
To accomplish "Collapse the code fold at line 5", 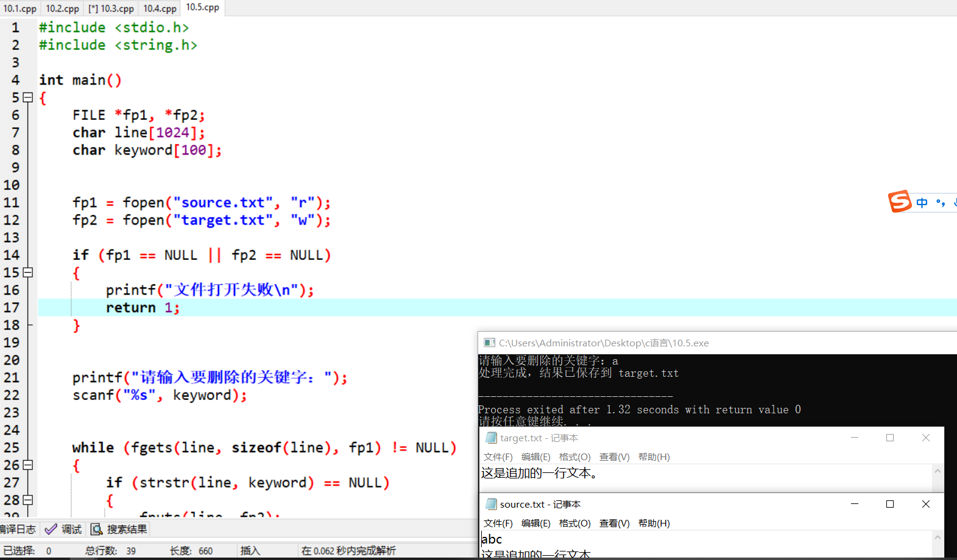I will point(27,97).
